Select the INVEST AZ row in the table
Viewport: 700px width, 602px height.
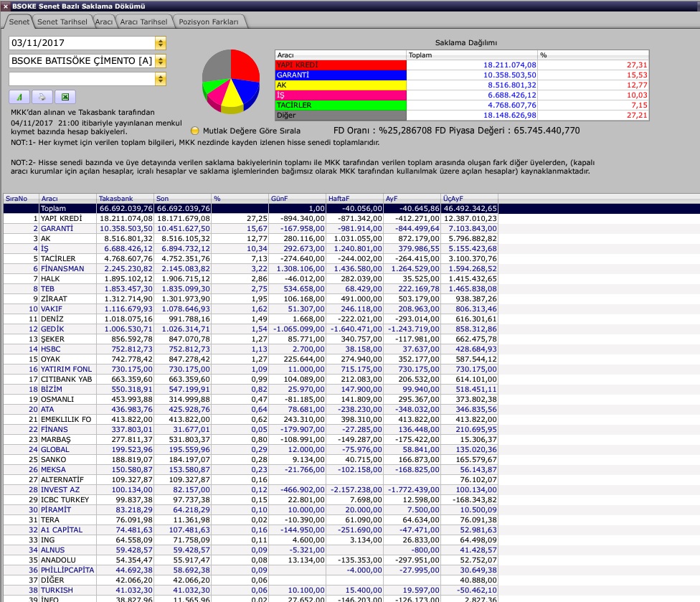point(250,490)
